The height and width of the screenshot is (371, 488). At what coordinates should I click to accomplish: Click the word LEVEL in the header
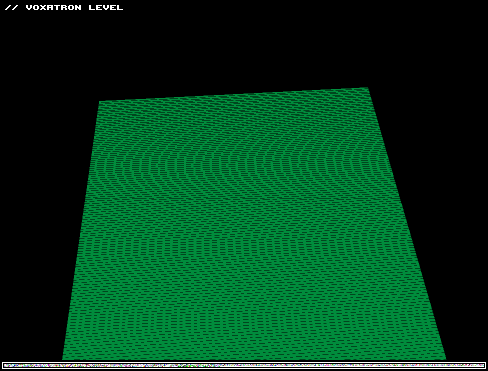(106, 7)
